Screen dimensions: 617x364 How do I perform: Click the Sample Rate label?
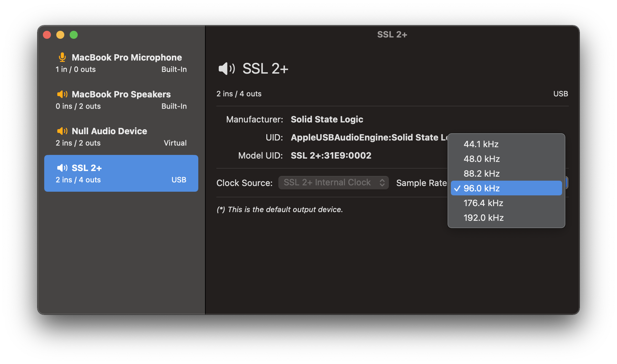tap(421, 183)
